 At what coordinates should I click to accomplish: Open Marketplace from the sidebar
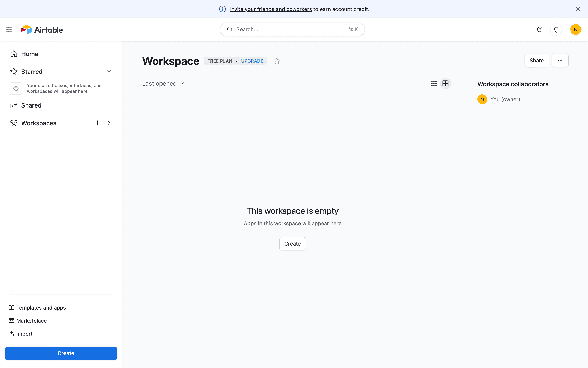coord(28,321)
